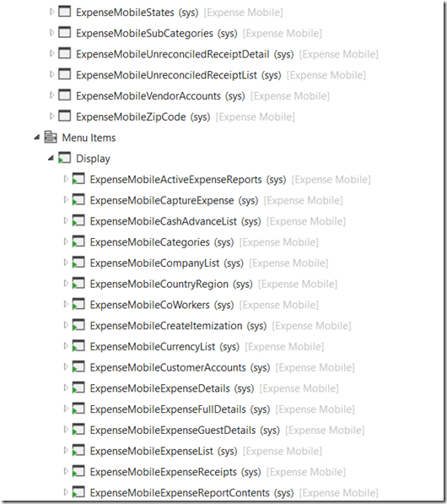Select ExpenseMobileSubCategories (sys) text

[x=157, y=34]
